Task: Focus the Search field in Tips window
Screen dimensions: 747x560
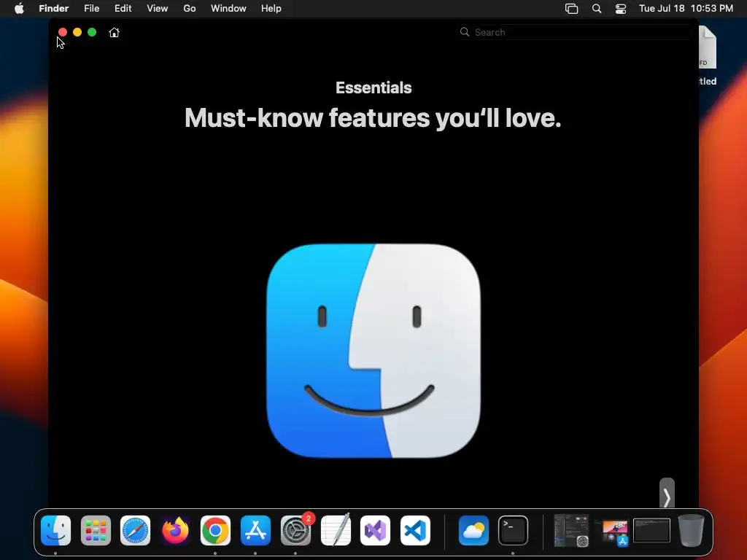Action: 576,32
